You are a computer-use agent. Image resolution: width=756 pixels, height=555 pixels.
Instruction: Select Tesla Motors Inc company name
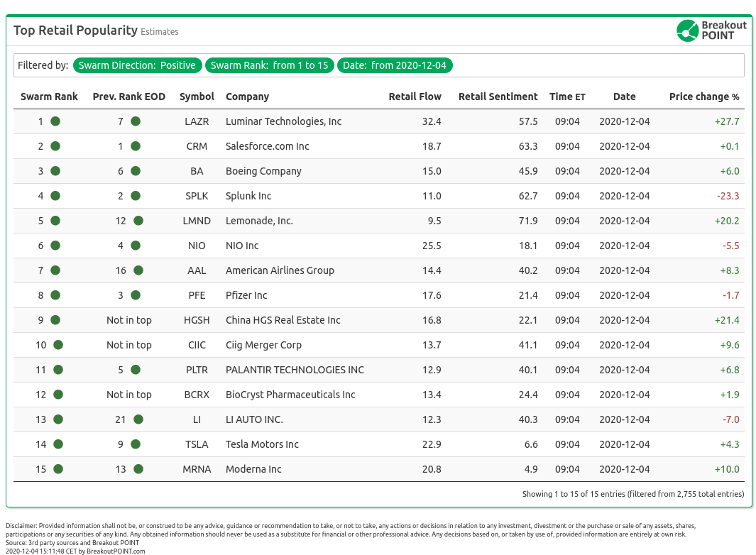pos(262,444)
